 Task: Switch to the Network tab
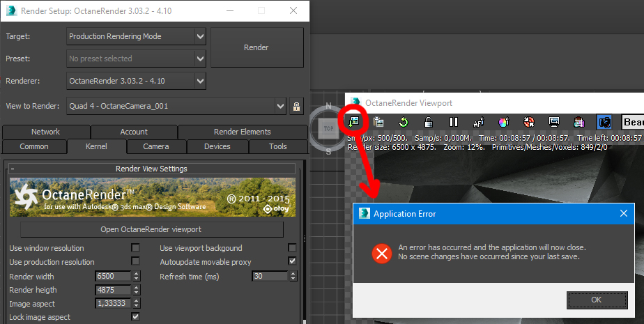point(45,132)
